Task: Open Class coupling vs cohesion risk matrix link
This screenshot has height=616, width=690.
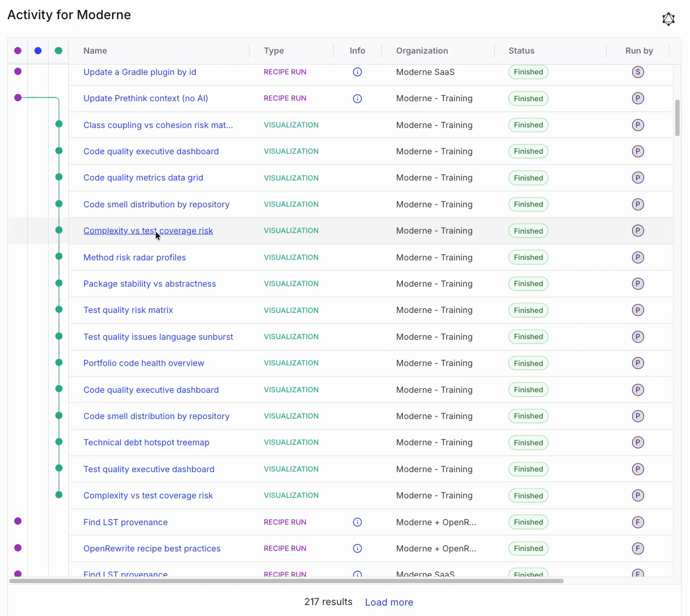Action: tap(158, 125)
